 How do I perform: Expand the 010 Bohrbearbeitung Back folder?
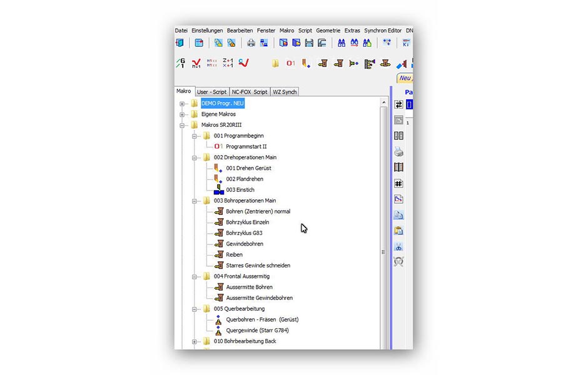(x=195, y=341)
